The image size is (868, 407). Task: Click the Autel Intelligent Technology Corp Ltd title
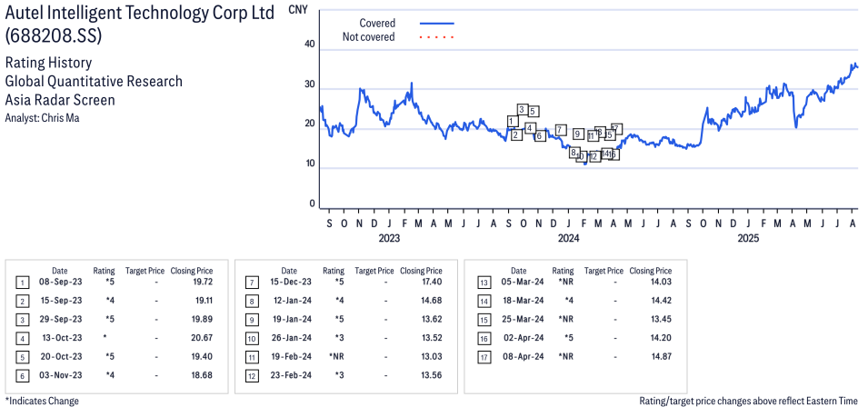point(139,14)
